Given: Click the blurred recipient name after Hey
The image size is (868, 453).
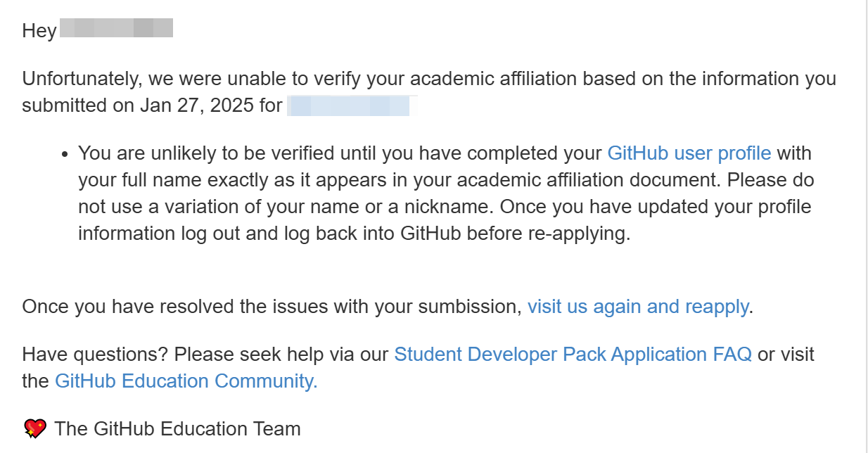Looking at the screenshot, I should [117, 30].
